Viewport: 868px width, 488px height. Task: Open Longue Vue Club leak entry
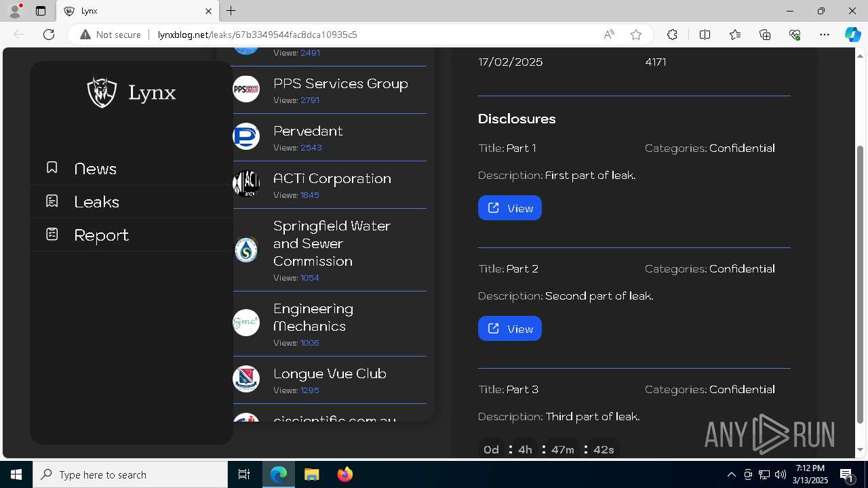(330, 380)
